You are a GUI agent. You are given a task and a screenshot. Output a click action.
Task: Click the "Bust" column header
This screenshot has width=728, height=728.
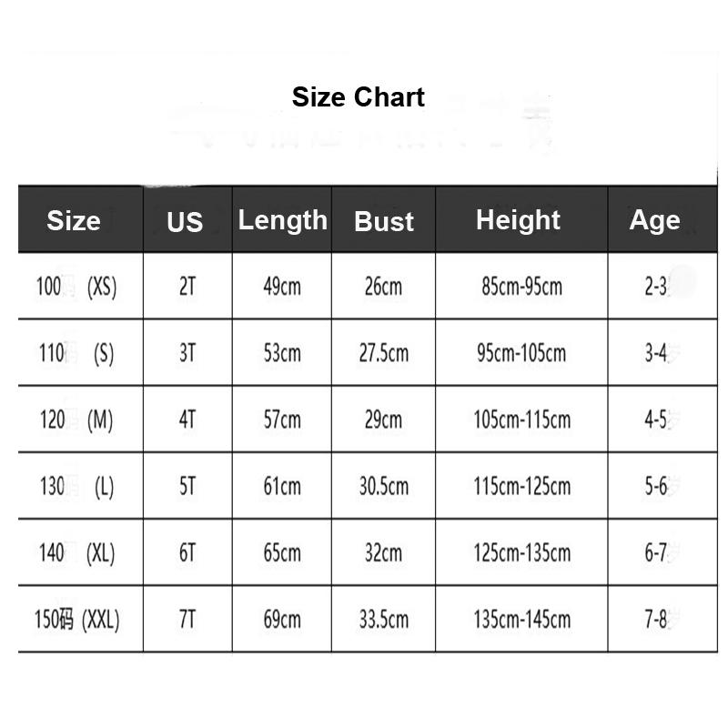384,221
